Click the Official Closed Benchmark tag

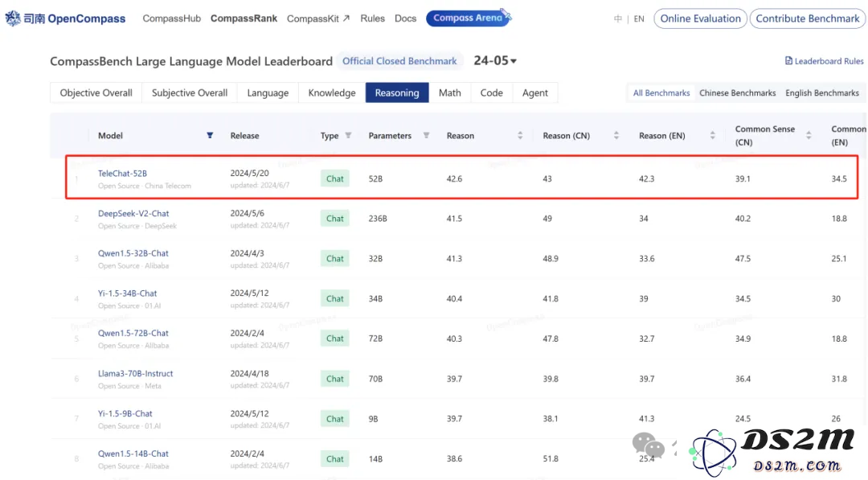pos(399,61)
